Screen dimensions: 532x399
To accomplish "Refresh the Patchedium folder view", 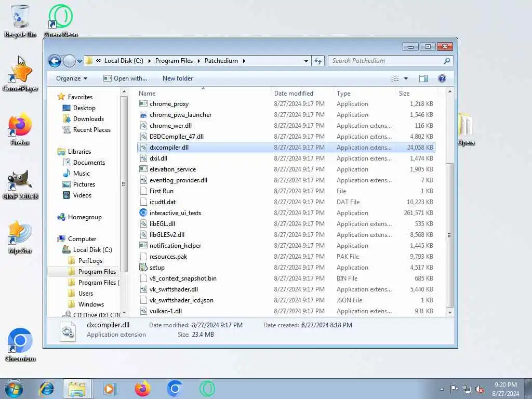I will tap(318, 61).
